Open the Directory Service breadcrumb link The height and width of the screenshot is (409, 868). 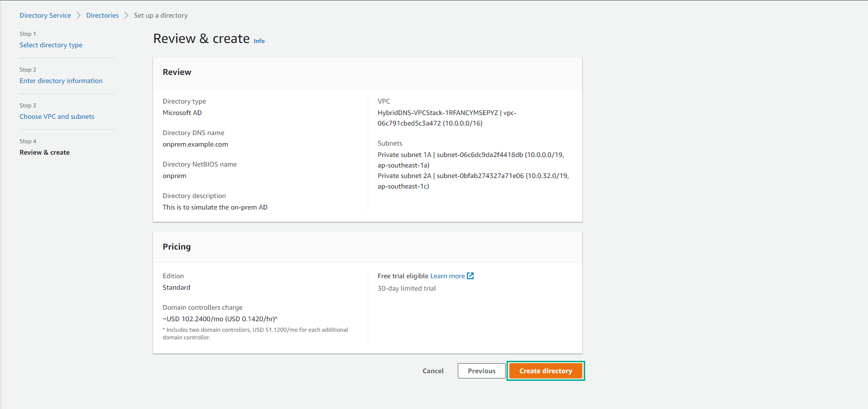click(45, 15)
